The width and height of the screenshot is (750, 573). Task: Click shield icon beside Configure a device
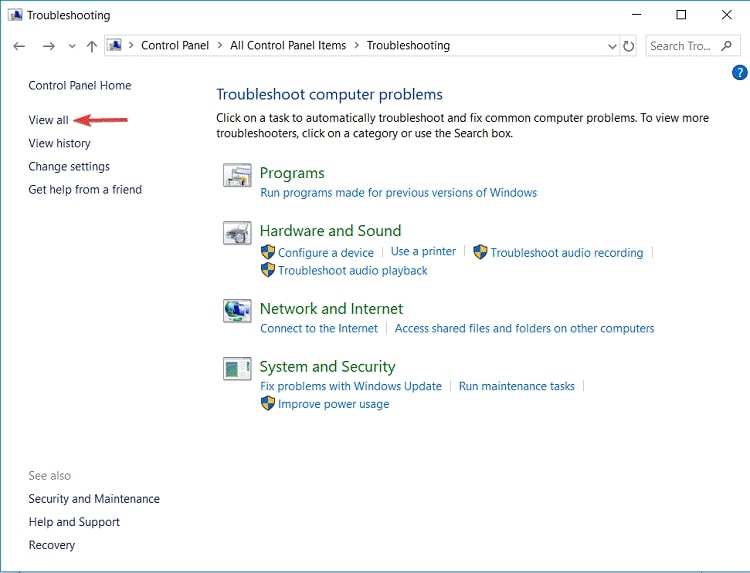pos(268,252)
